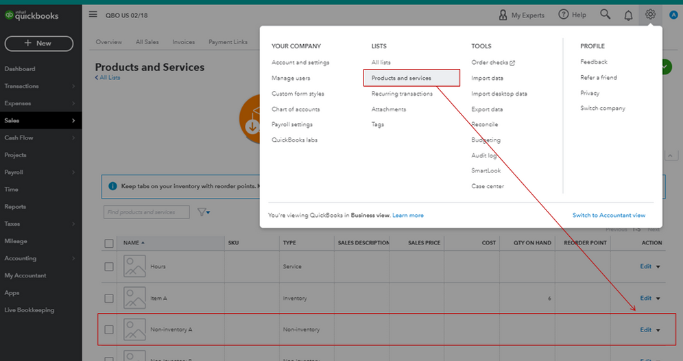The image size is (683, 361).
Task: Click Switch to Accountant view
Action: tap(609, 215)
